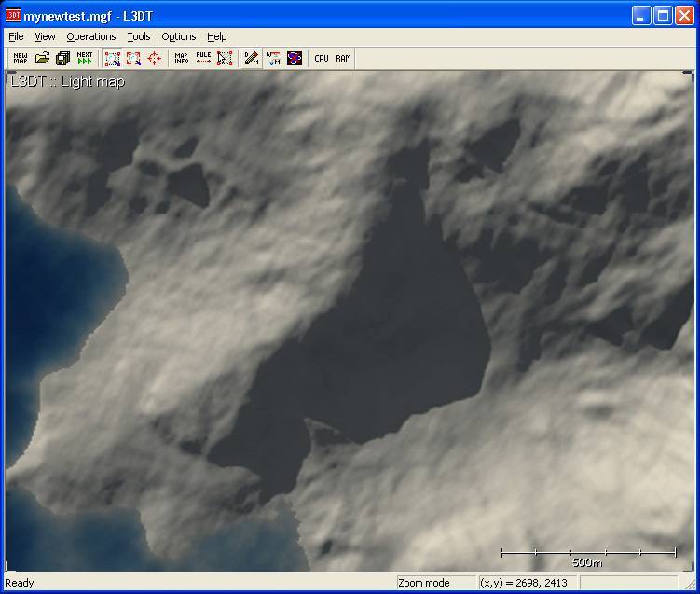Click the RAM toolbar button

pos(343,58)
